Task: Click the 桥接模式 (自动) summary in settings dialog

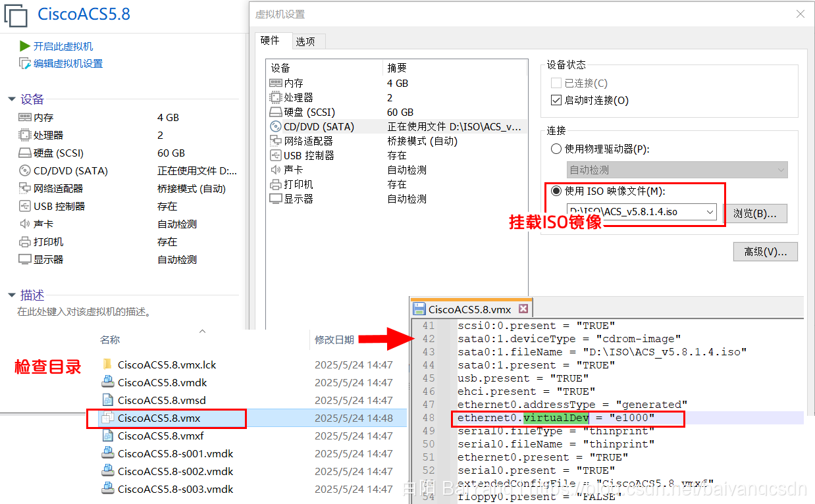Action: pyautogui.click(x=422, y=141)
